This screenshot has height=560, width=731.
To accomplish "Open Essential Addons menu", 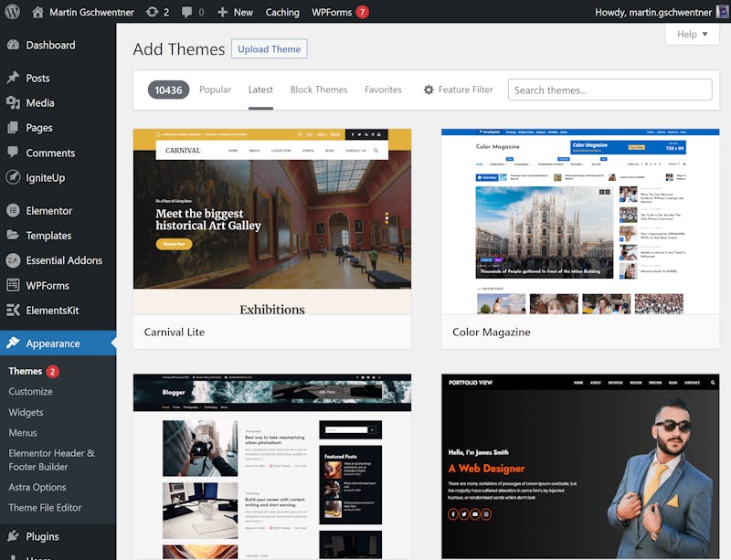I will point(64,260).
